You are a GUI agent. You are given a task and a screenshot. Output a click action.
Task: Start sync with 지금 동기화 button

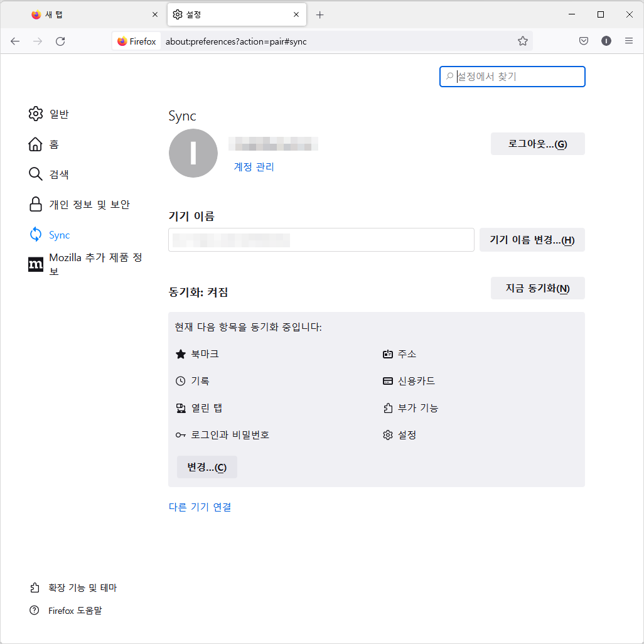pyautogui.click(x=538, y=288)
